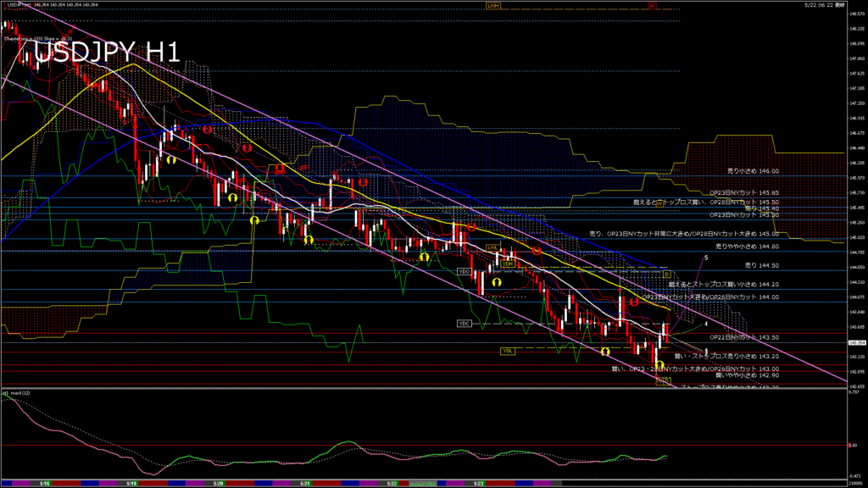Click the 5/22 06:22 更新 timestamp
The height and width of the screenshot is (488, 868).
(x=825, y=5)
